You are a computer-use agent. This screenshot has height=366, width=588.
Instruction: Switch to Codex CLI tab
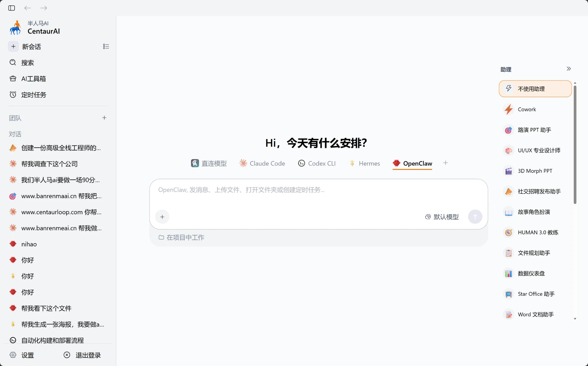pyautogui.click(x=317, y=163)
